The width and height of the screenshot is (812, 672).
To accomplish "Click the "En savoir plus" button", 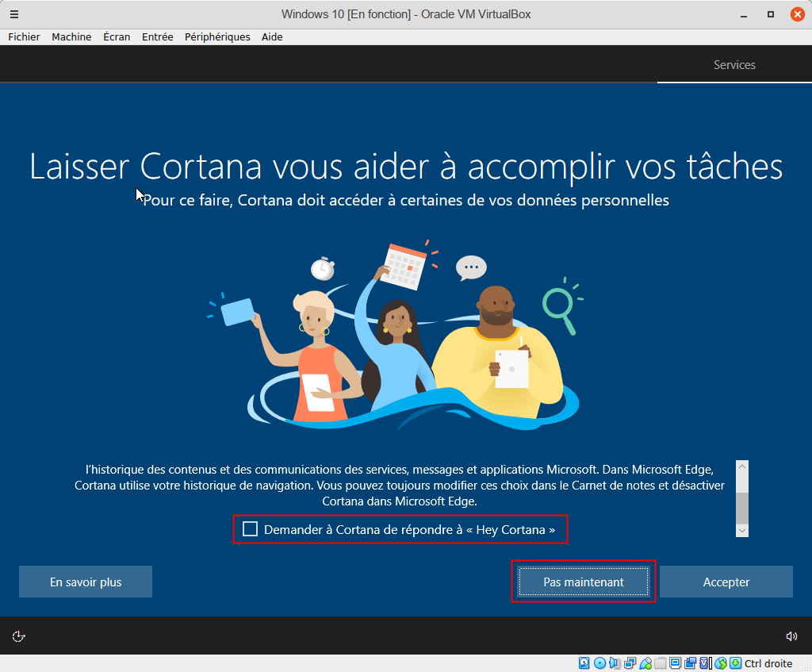I will [x=86, y=582].
